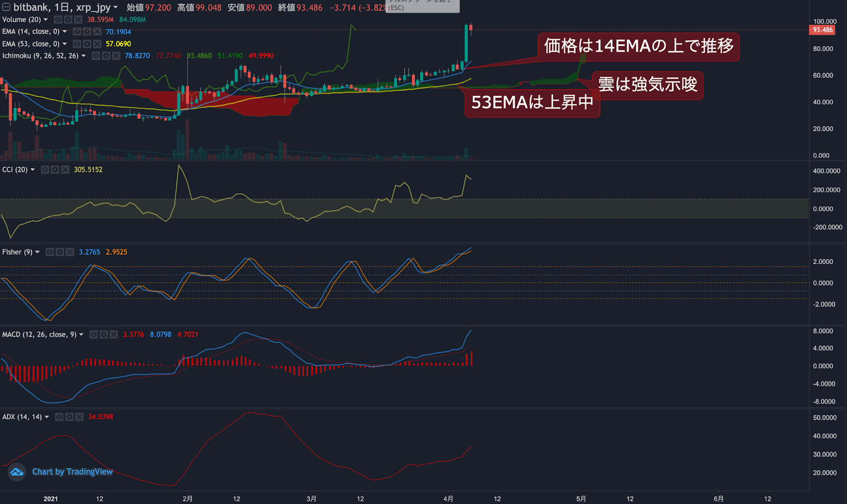
Task: Remove the CCI (20) indicator
Action: [x=65, y=169]
